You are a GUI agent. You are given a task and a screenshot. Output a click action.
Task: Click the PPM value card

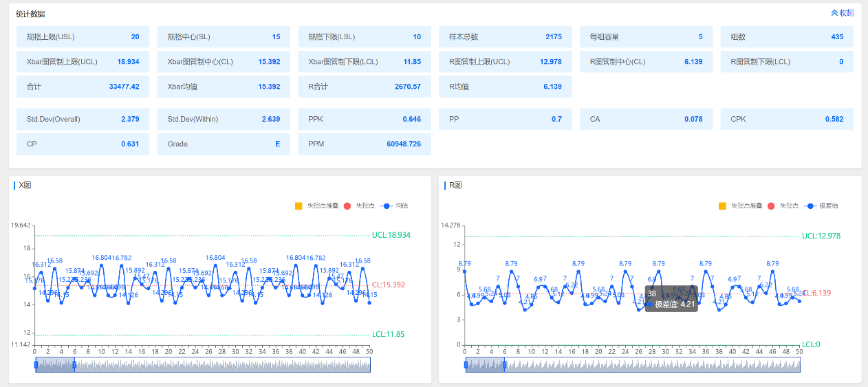coord(365,144)
